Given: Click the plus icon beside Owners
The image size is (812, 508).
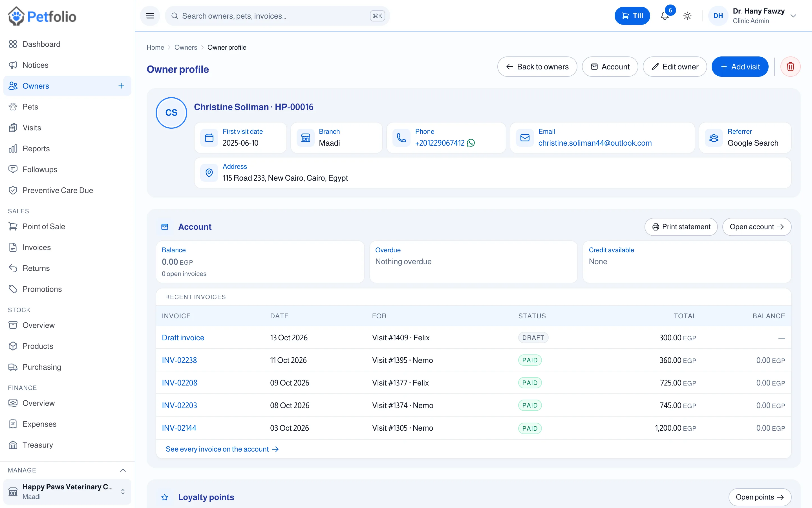Looking at the screenshot, I should (x=121, y=86).
